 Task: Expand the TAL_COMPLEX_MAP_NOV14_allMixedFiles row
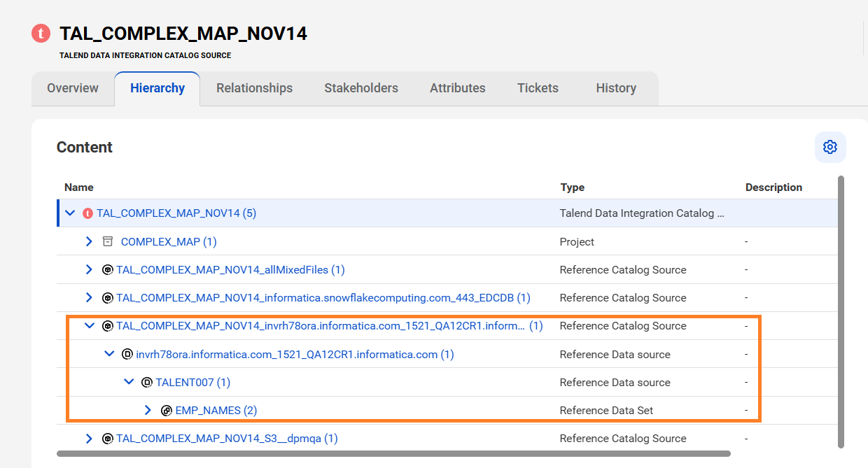click(89, 269)
